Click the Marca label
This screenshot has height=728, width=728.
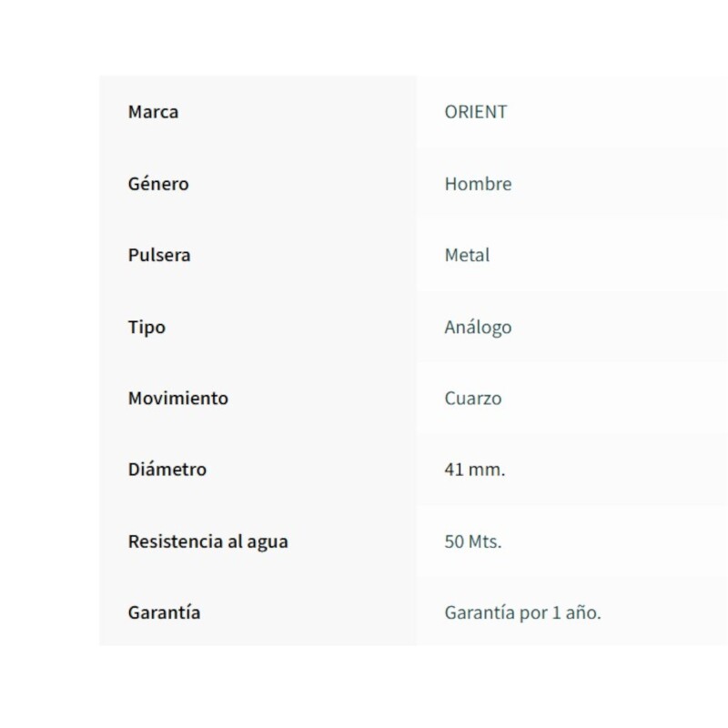click(x=153, y=112)
